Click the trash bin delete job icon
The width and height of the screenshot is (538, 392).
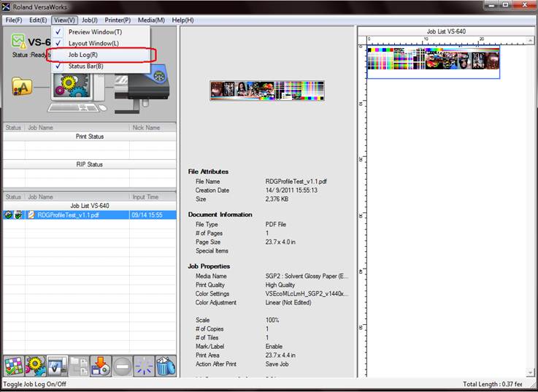click(166, 366)
